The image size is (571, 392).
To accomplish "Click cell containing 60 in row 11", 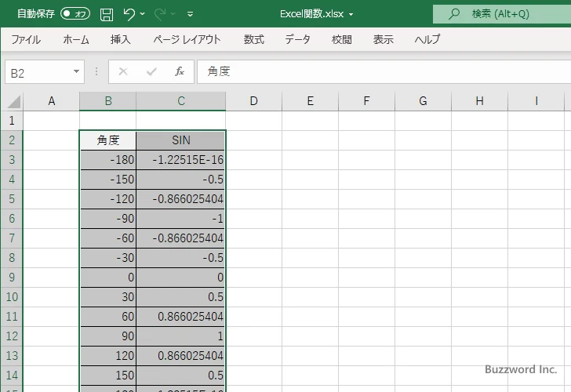I will (x=107, y=316).
